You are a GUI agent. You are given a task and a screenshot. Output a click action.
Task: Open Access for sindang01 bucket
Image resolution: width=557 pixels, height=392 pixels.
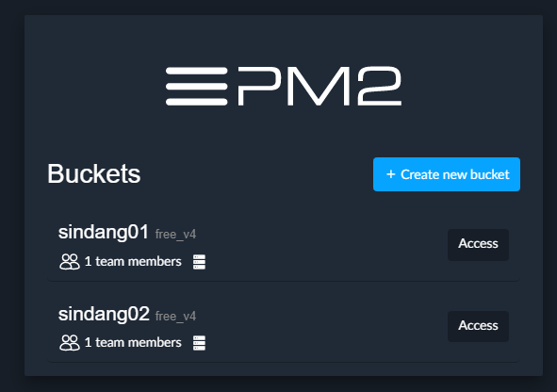tap(478, 245)
